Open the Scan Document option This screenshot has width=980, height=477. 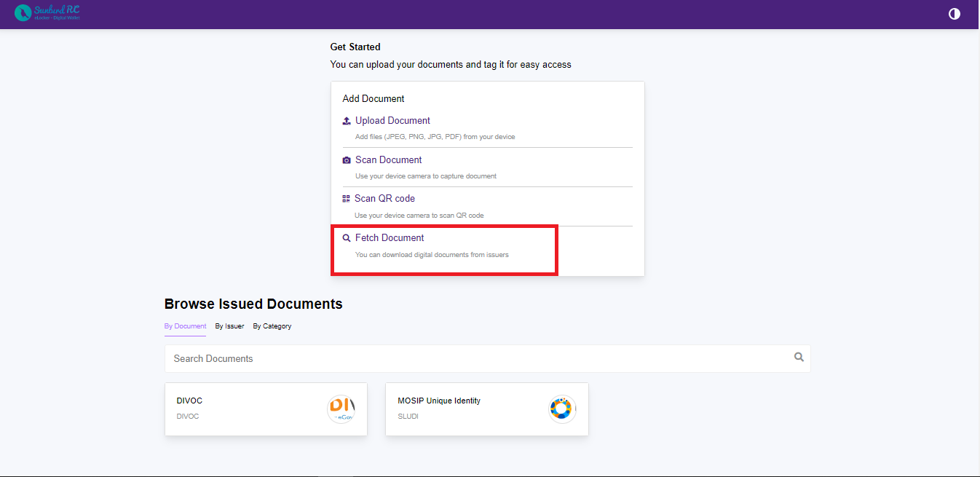[x=388, y=160]
